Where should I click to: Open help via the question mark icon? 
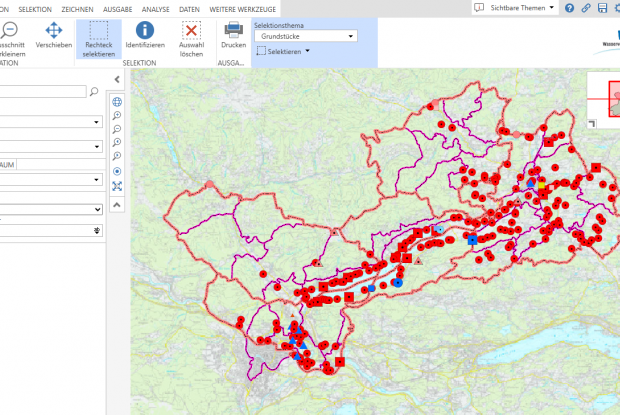569,8
